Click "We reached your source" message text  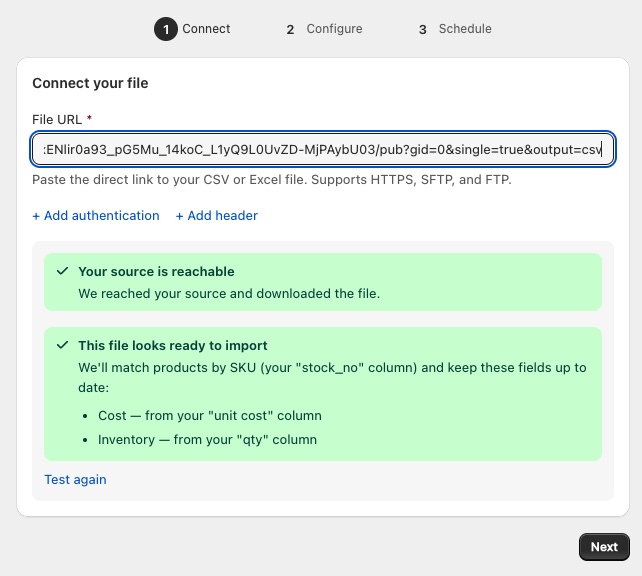coord(229,294)
